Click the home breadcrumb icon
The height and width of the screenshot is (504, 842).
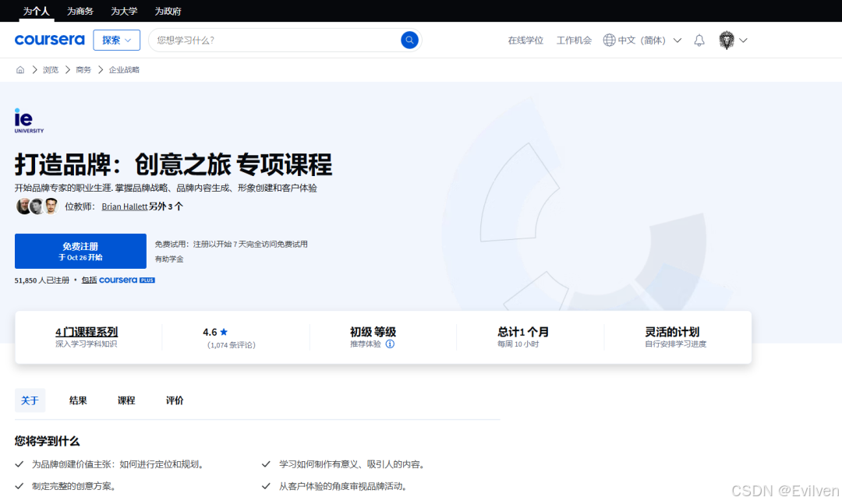coord(20,70)
